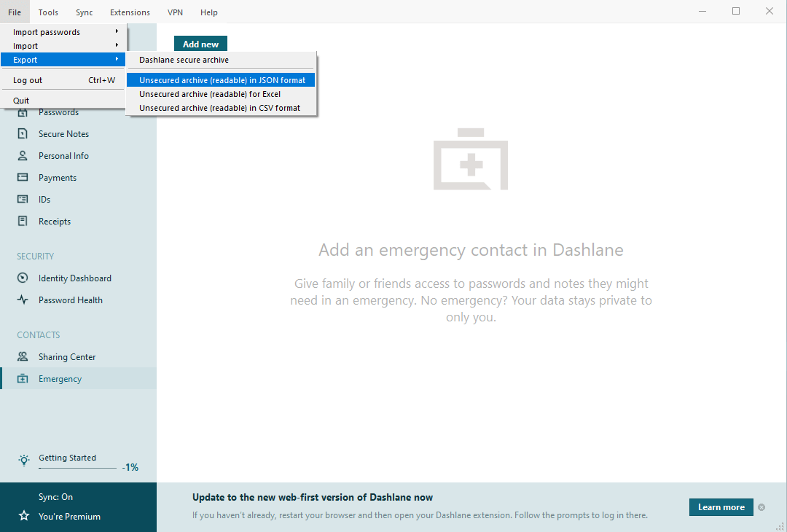
Task: Maximize the Dashlane window
Action: [x=736, y=11]
